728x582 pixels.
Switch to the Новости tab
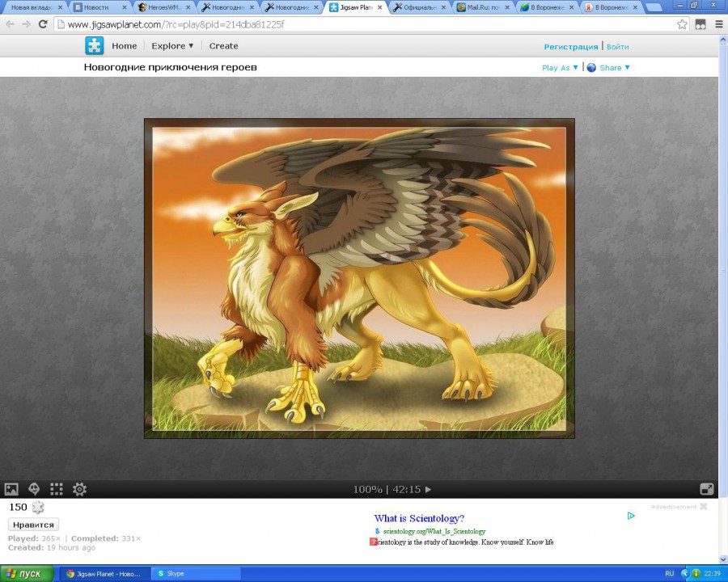point(99,7)
